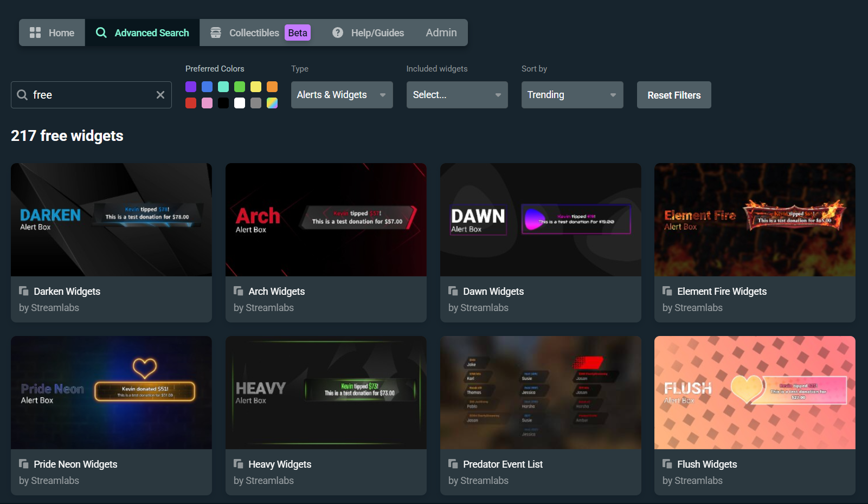Click the card icon beside Darken Widgets
Image resolution: width=868 pixels, height=504 pixels.
tap(23, 291)
